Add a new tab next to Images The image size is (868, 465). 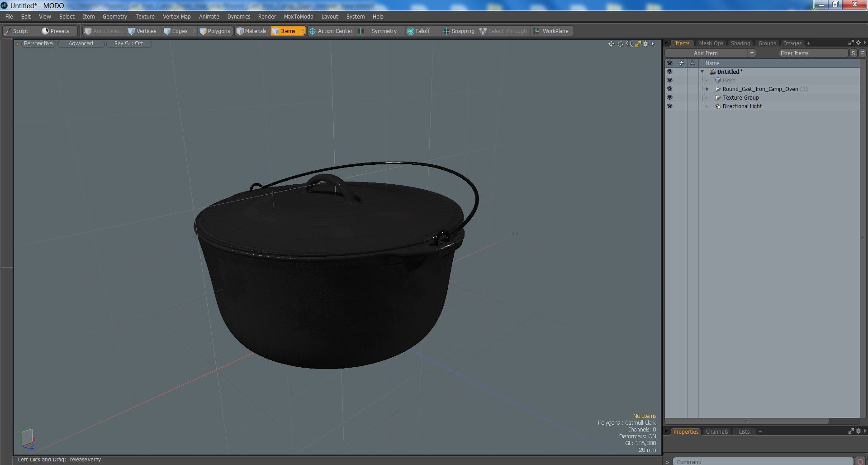808,43
